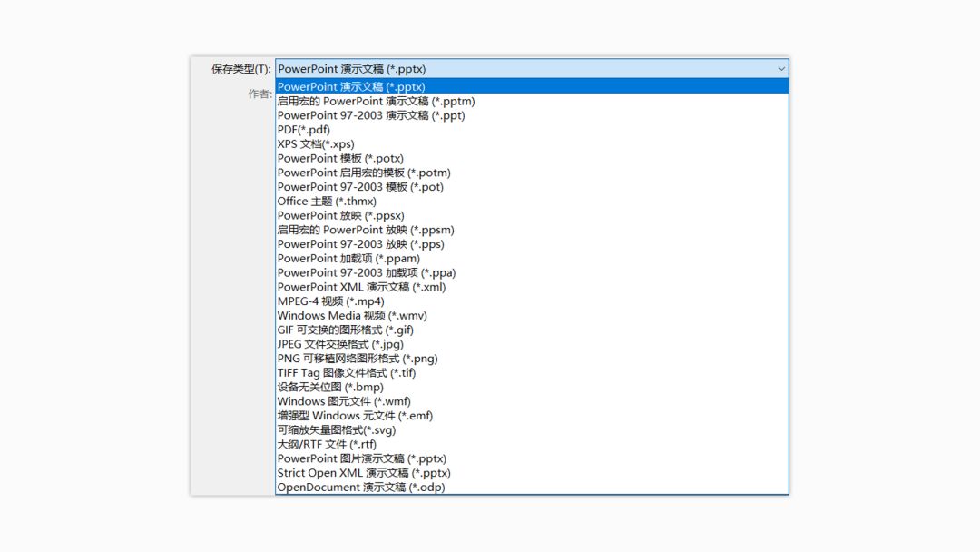
Task: Select Windows Media 视频 (*.wmv)
Action: coord(532,316)
